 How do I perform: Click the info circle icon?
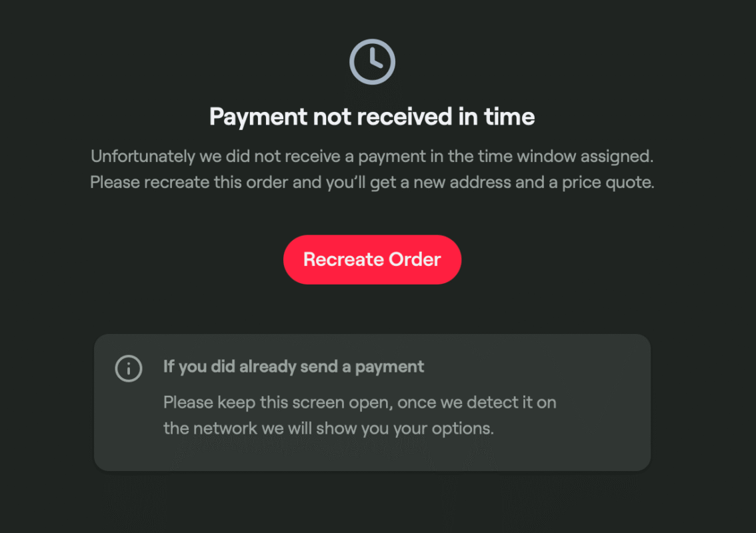129,368
